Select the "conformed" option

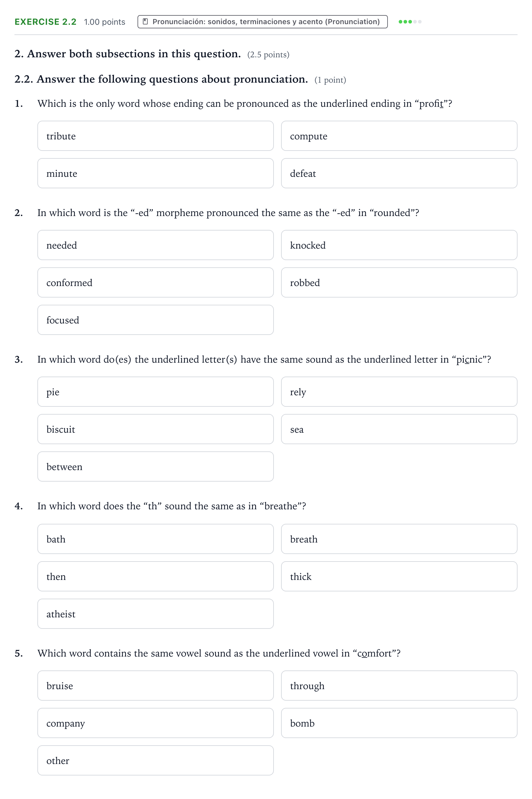pyautogui.click(x=155, y=282)
